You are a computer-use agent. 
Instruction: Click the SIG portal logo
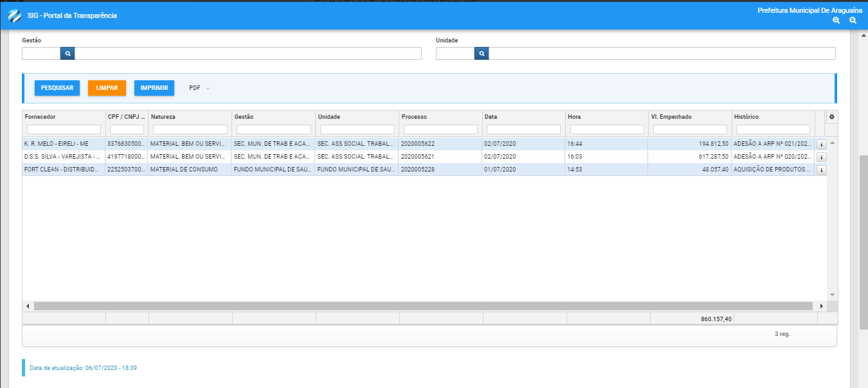point(14,15)
